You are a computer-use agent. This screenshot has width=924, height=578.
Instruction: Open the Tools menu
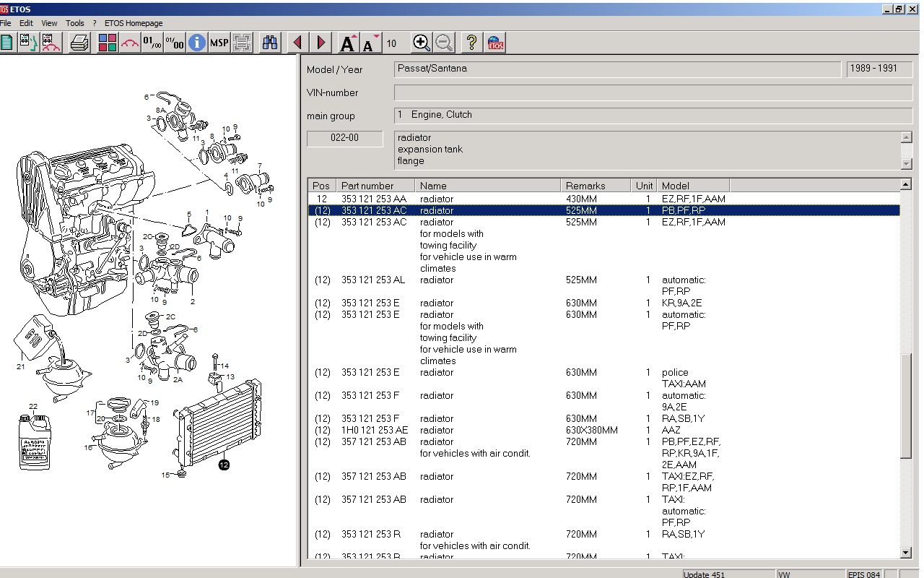(75, 23)
